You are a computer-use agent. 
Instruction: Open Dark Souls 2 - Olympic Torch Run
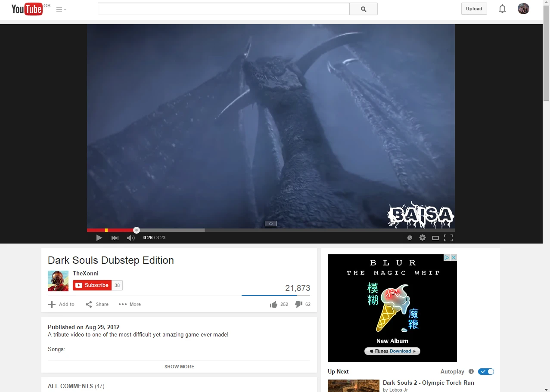point(429,383)
